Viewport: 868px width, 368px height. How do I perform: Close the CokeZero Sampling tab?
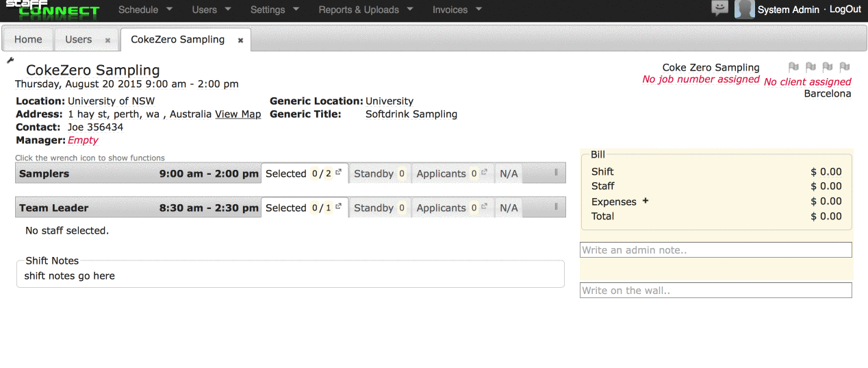coord(240,40)
